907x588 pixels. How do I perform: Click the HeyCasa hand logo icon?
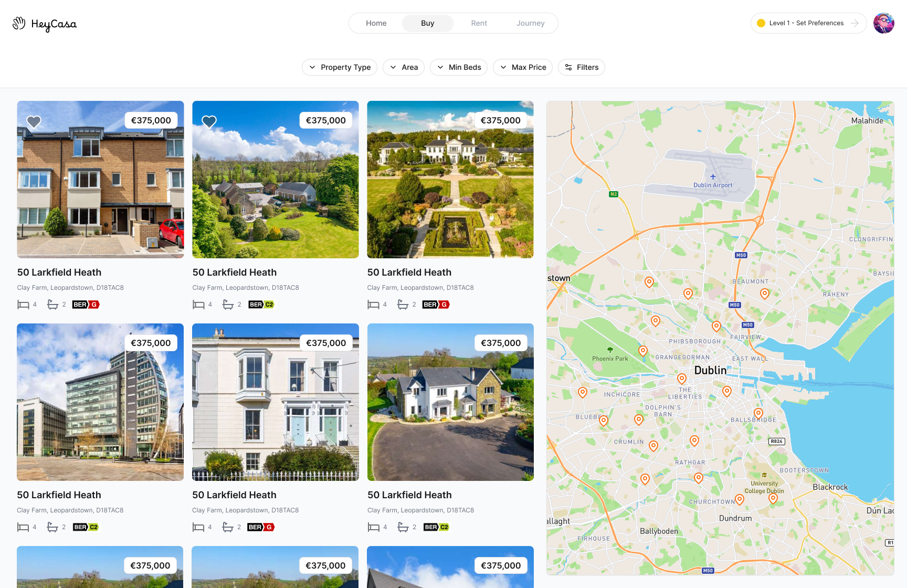coord(19,23)
